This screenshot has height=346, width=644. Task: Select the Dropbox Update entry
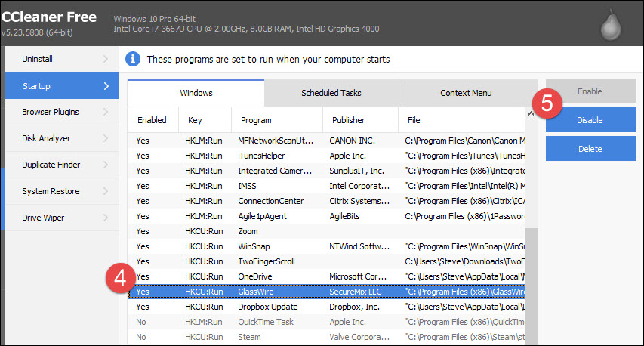(326, 307)
